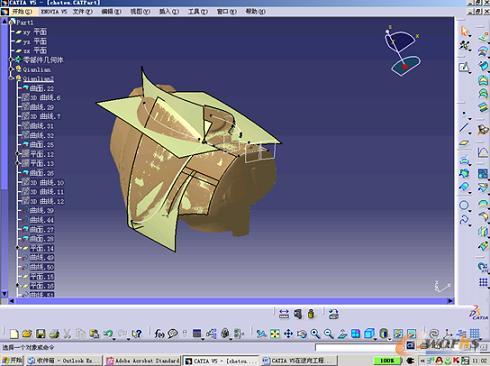Viewport: 490px width, 366px height.
Task: Switch to Outlook taskbar button
Action: coord(64,360)
